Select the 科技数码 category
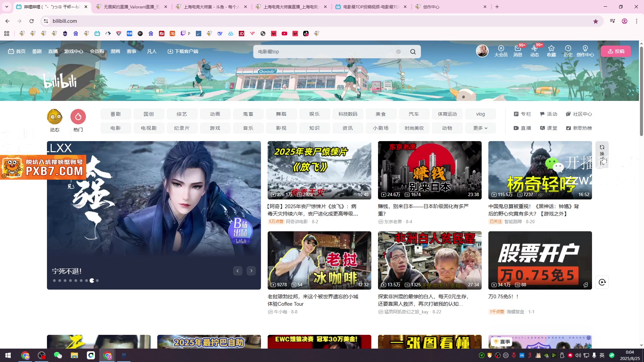644x362 pixels. 348,114
